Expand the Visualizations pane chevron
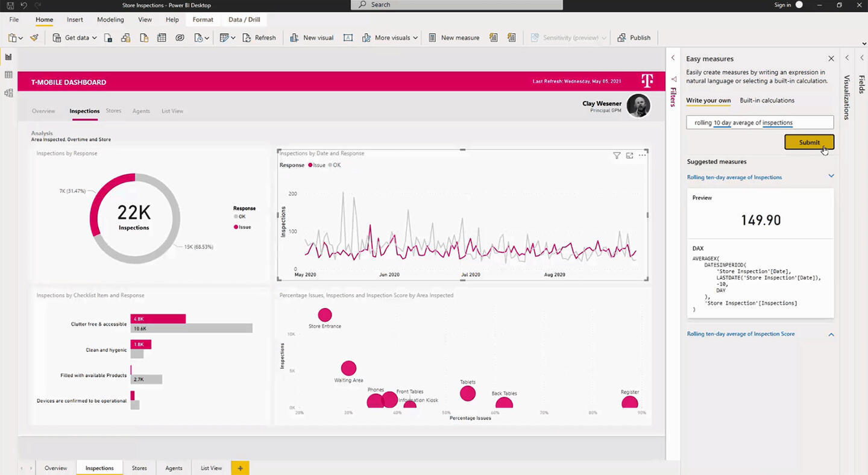The width and height of the screenshot is (868, 475). tap(847, 58)
